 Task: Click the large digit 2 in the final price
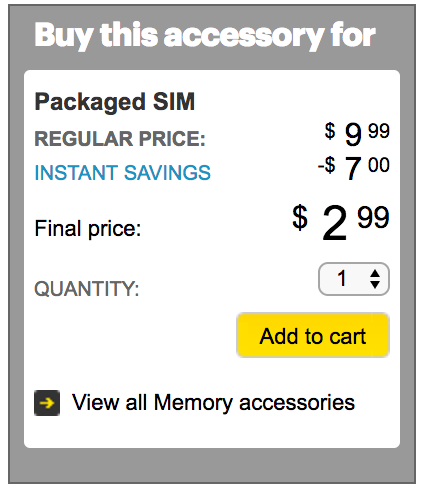[335, 223]
